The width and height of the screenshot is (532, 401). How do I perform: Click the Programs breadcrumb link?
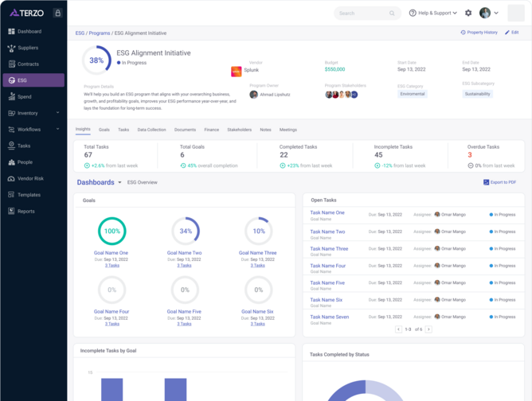100,33
